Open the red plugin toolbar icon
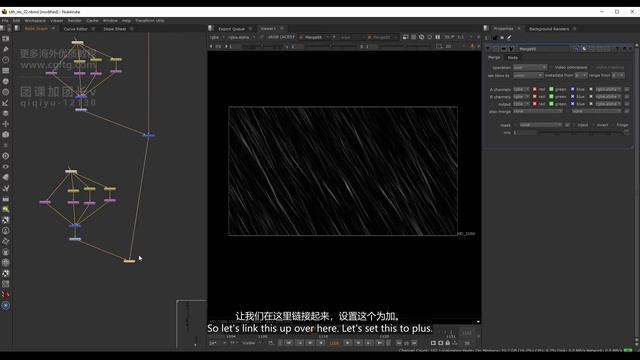 [6, 295]
